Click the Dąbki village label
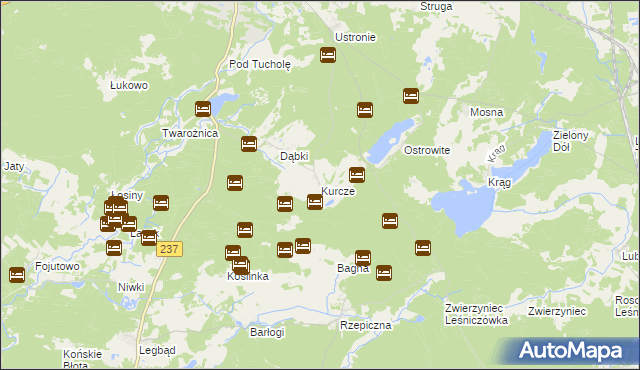 [294, 156]
